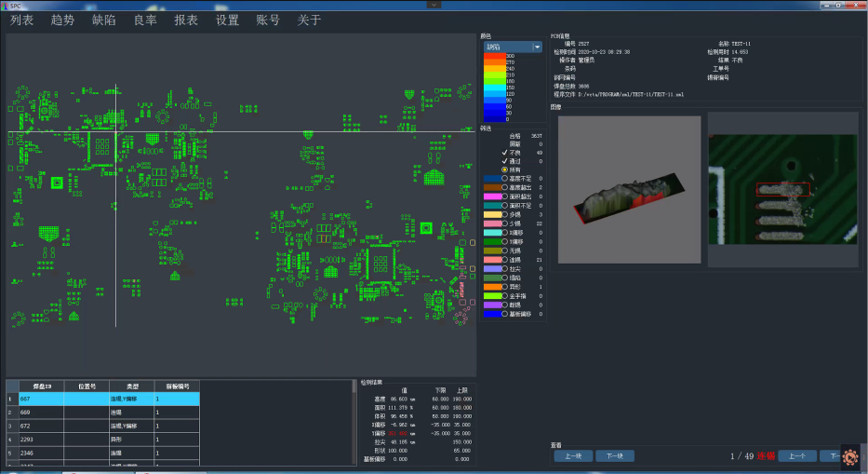Image resolution: width=868 pixels, height=474 pixels.
Task: Open the 设置 menu
Action: (227, 20)
